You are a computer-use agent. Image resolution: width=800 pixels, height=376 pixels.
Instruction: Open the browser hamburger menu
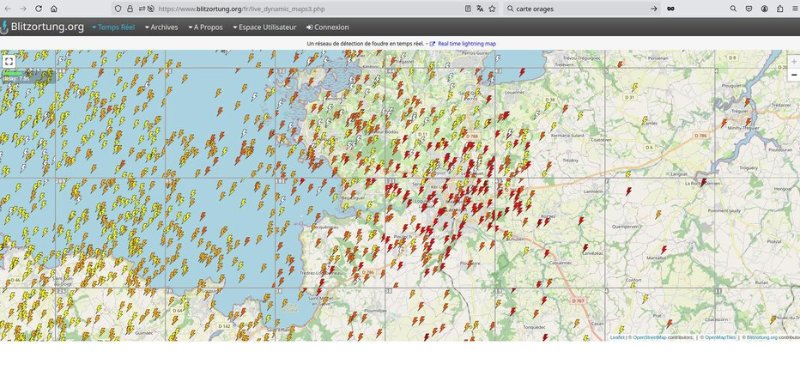795,9
